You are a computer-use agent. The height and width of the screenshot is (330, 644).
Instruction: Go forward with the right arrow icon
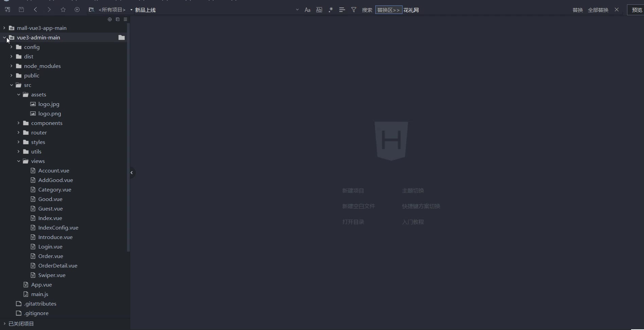[49, 10]
